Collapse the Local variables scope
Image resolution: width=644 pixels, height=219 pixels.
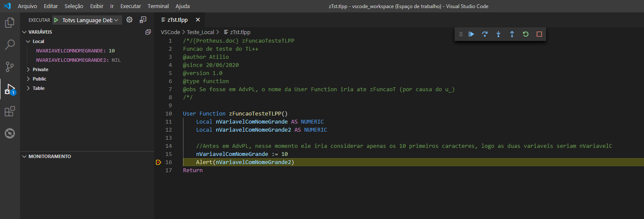(29, 41)
